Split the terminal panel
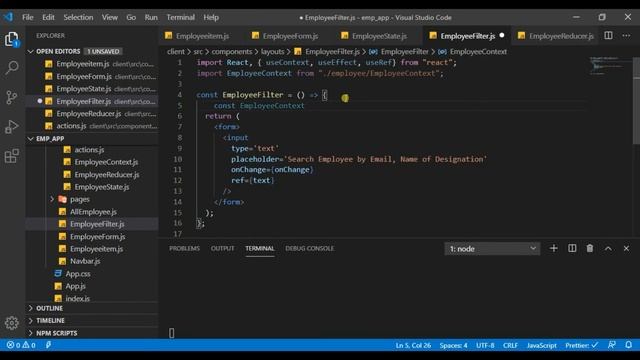Image resolution: width=640 pixels, height=360 pixels. 572,248
